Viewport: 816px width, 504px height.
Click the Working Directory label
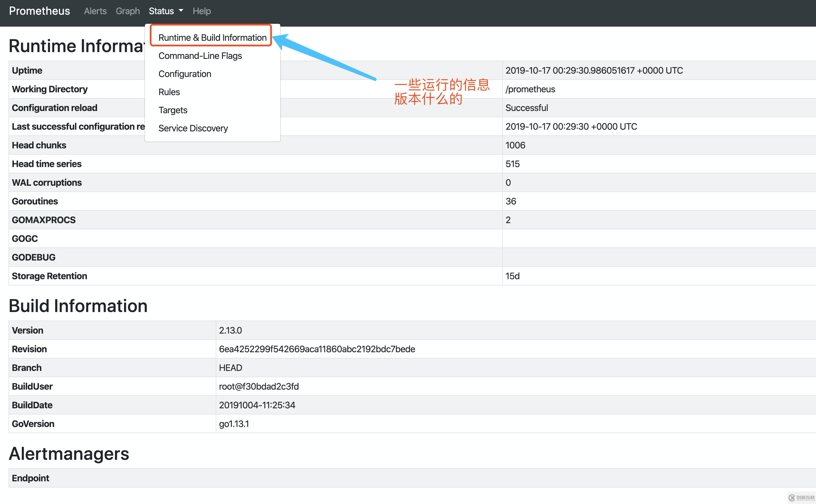(x=50, y=89)
